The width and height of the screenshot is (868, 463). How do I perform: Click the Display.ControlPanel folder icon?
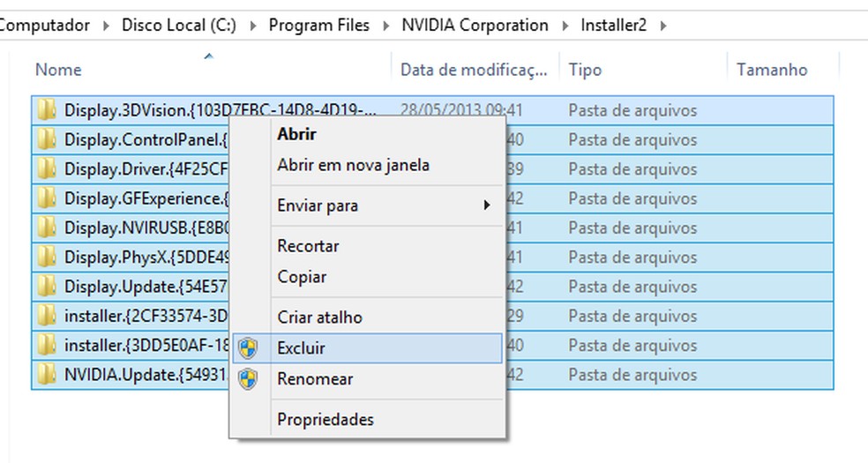pyautogui.click(x=48, y=139)
